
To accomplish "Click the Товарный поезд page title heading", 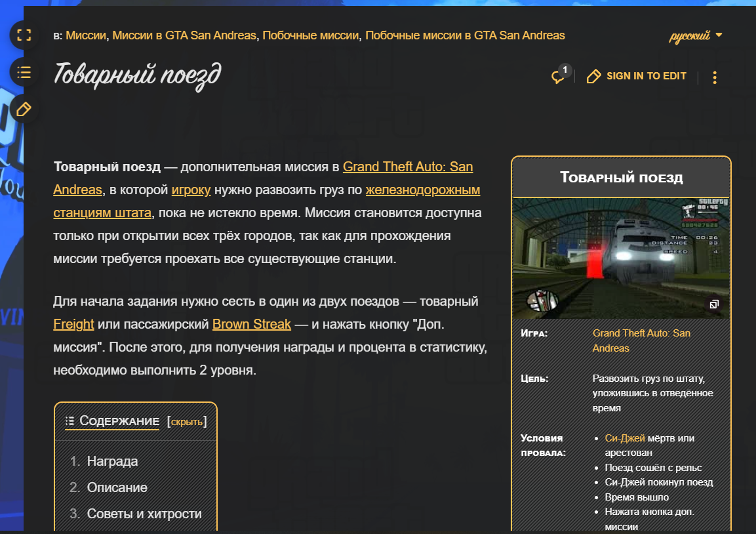I will (x=138, y=75).
